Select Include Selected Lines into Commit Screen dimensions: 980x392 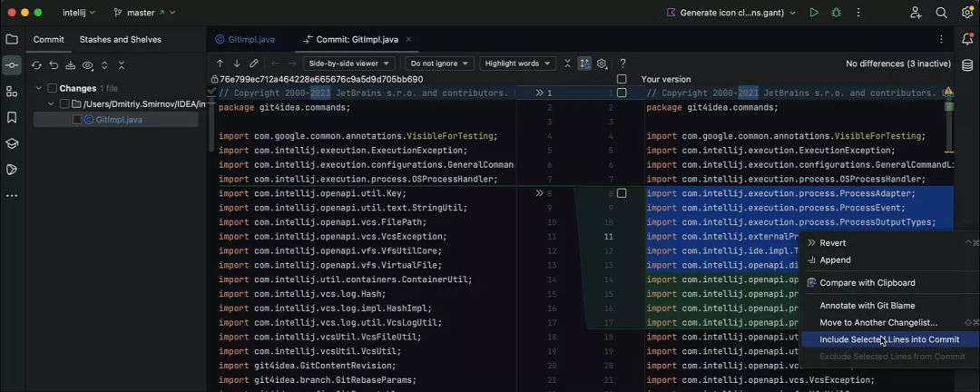click(x=888, y=339)
